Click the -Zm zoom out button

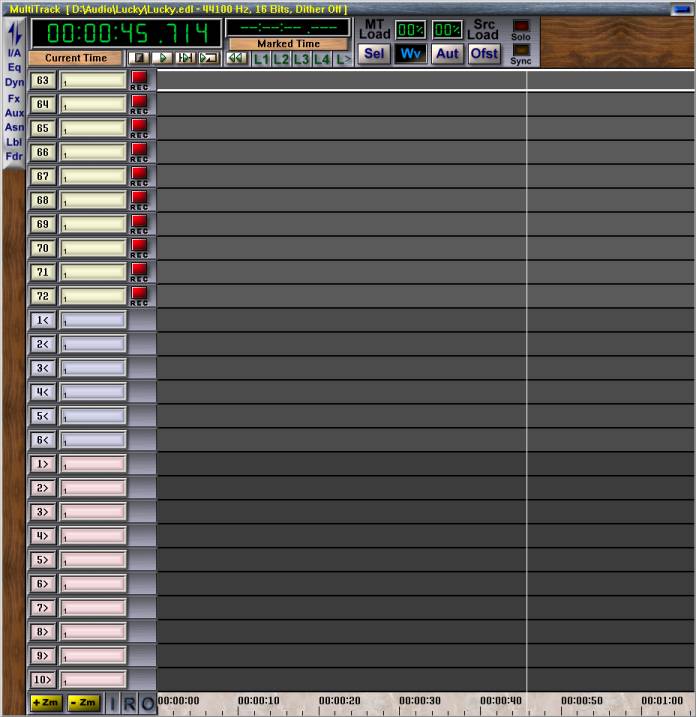(83, 704)
